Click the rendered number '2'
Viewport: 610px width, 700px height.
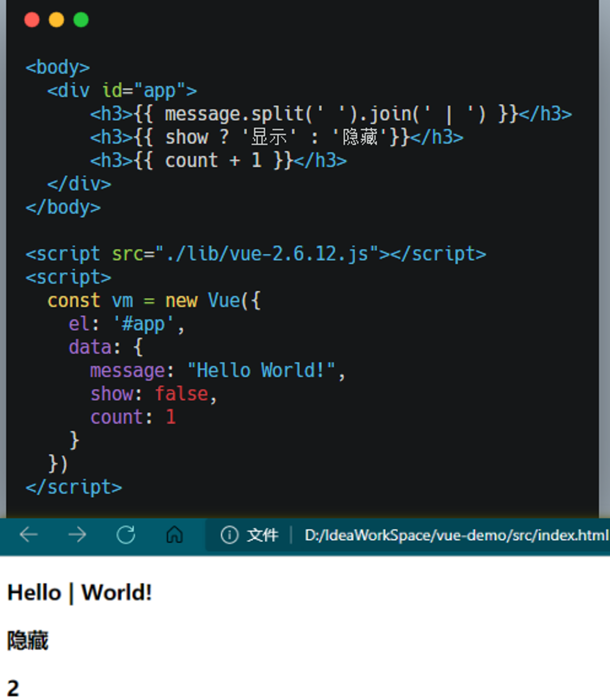coord(13,688)
